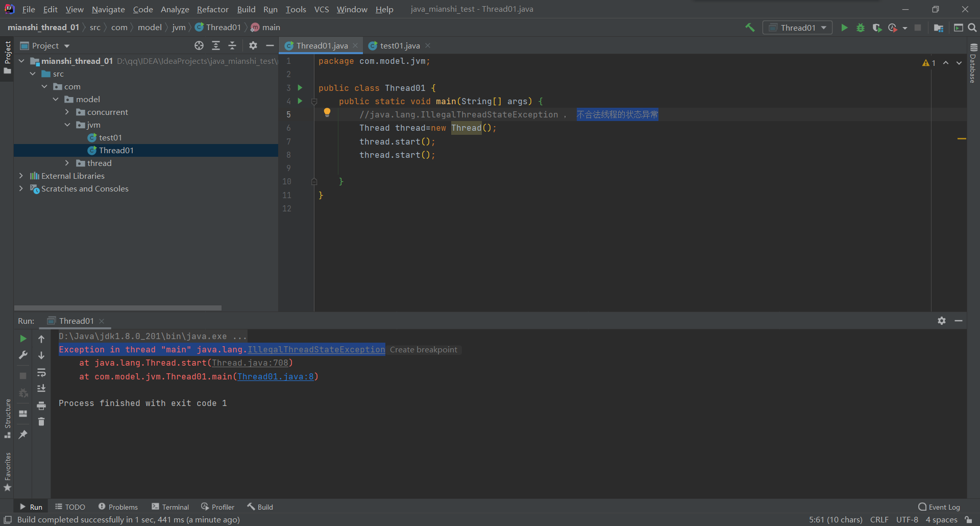This screenshot has height=526, width=980.
Task: Click the warning indicator in editor corner
Action: pos(929,63)
